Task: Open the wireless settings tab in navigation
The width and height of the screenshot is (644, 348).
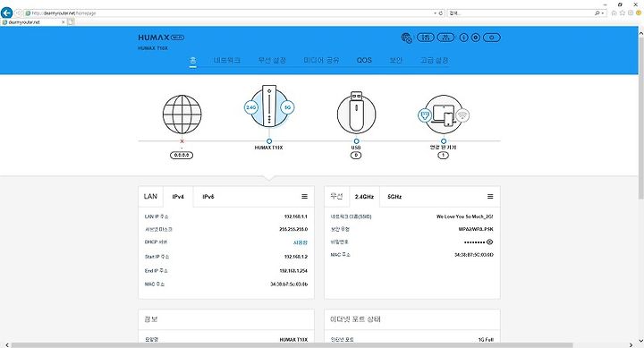Action: (x=272, y=61)
